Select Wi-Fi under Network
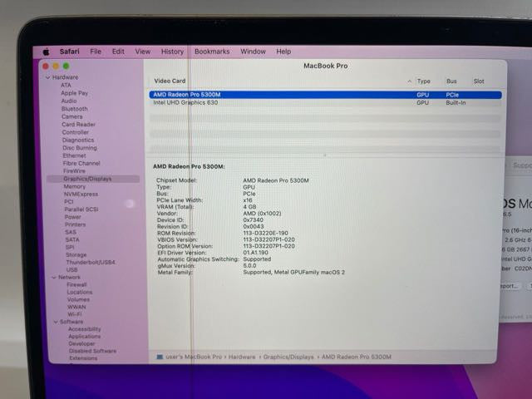532x399 pixels. click(x=75, y=314)
